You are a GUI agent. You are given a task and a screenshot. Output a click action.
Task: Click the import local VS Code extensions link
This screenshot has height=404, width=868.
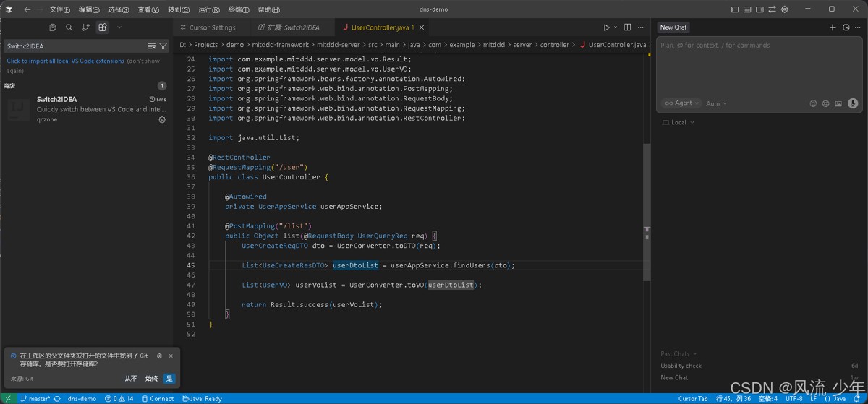click(65, 61)
